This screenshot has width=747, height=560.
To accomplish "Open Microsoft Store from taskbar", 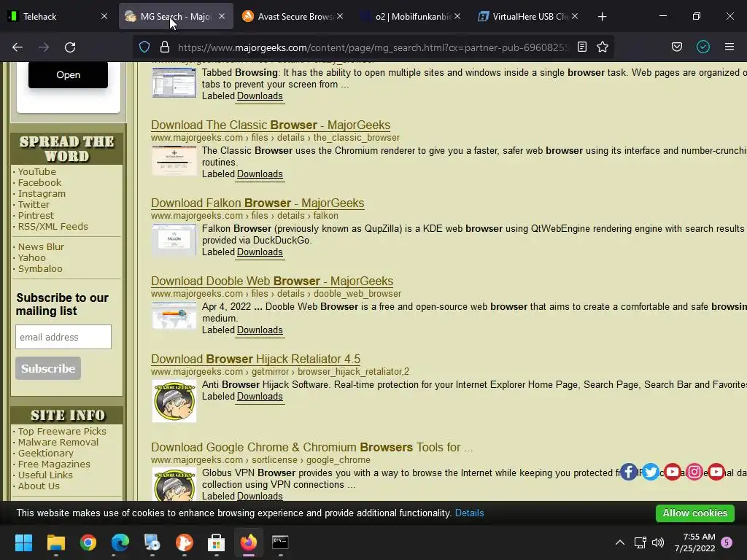I will coord(216,542).
